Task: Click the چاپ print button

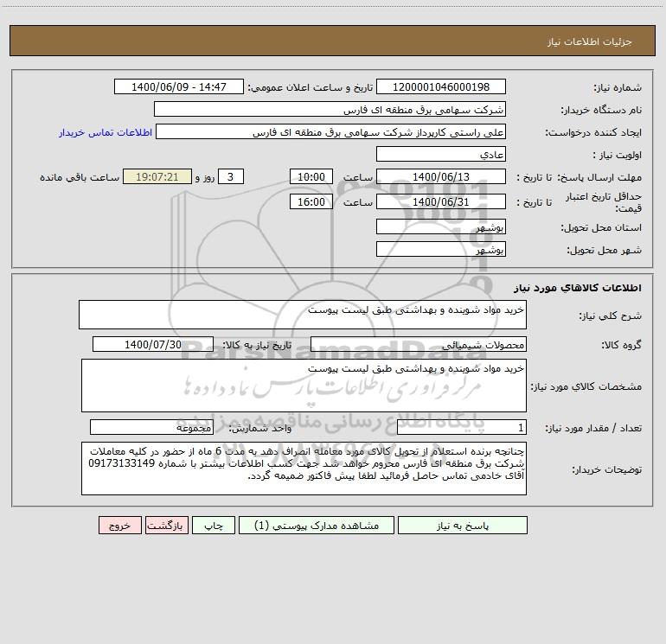Action: [214, 525]
